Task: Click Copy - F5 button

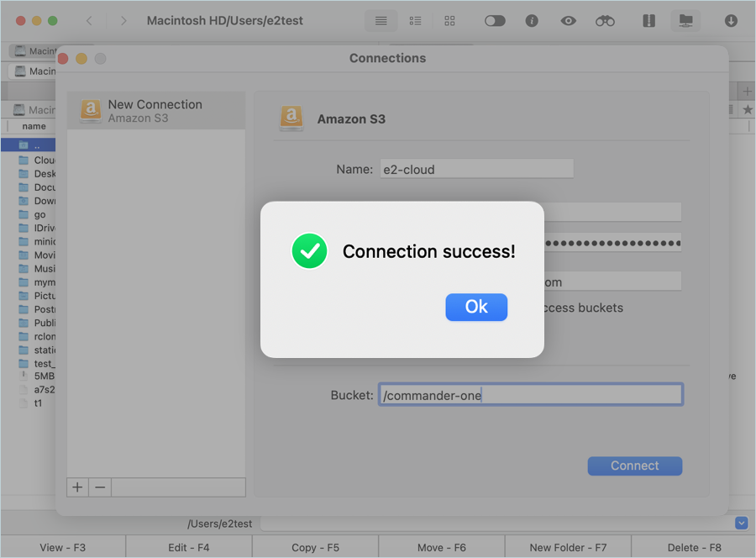Action: coord(315,547)
